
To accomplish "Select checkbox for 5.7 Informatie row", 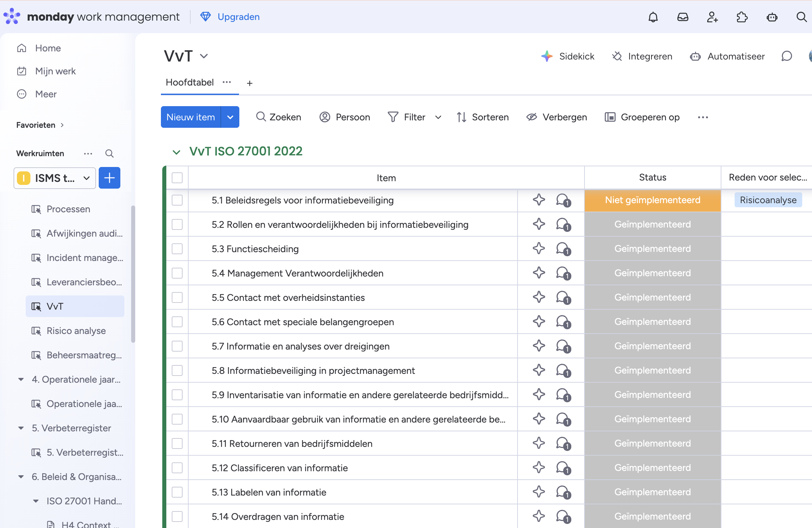I will 177,346.
